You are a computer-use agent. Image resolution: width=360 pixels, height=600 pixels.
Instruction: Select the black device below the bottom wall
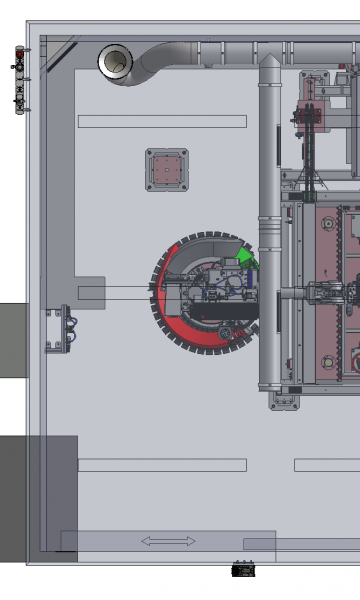coord(243,569)
